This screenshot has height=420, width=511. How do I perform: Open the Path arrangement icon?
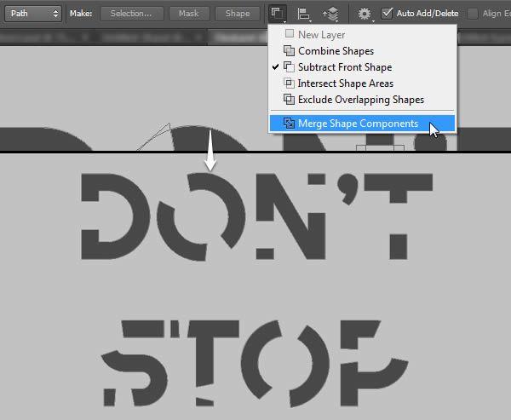(x=330, y=14)
